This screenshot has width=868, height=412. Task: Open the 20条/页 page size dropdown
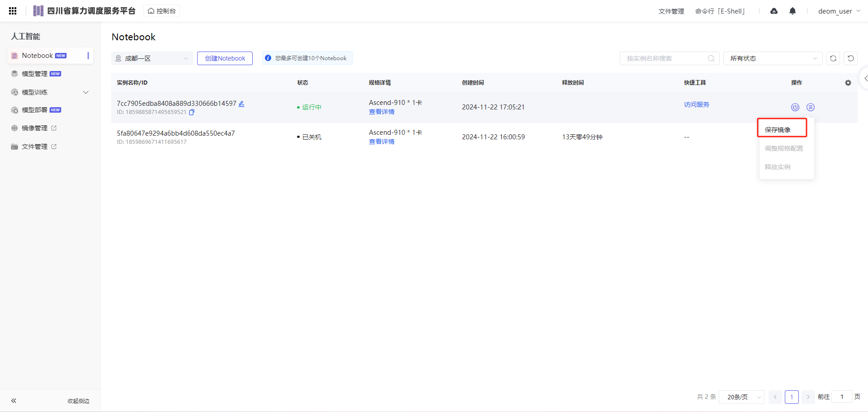(x=741, y=397)
